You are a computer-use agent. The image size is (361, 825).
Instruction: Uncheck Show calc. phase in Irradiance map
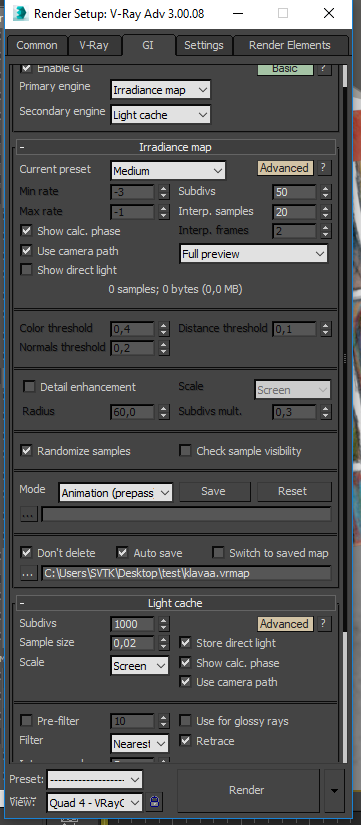[x=26, y=231]
